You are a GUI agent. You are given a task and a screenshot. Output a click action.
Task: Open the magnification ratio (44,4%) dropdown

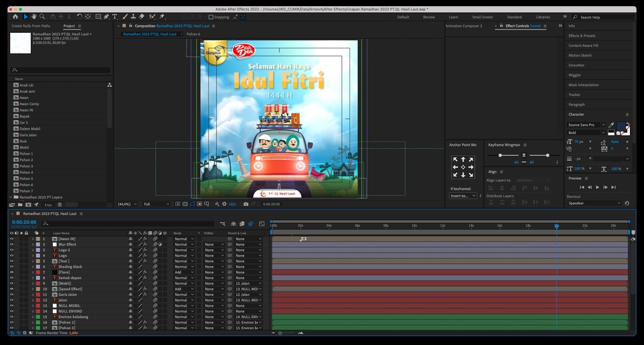coord(127,204)
